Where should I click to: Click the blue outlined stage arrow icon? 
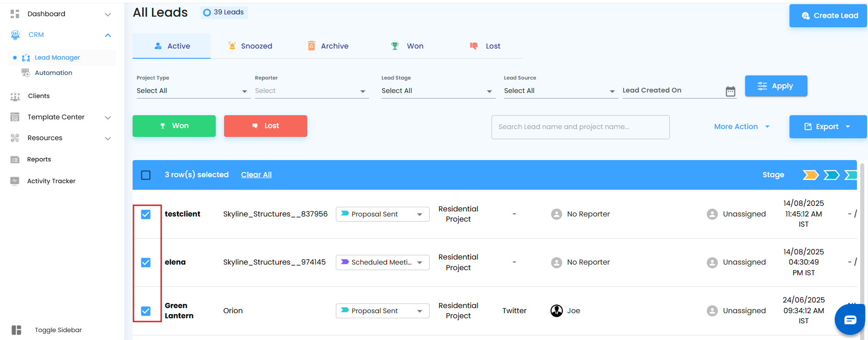tap(831, 175)
